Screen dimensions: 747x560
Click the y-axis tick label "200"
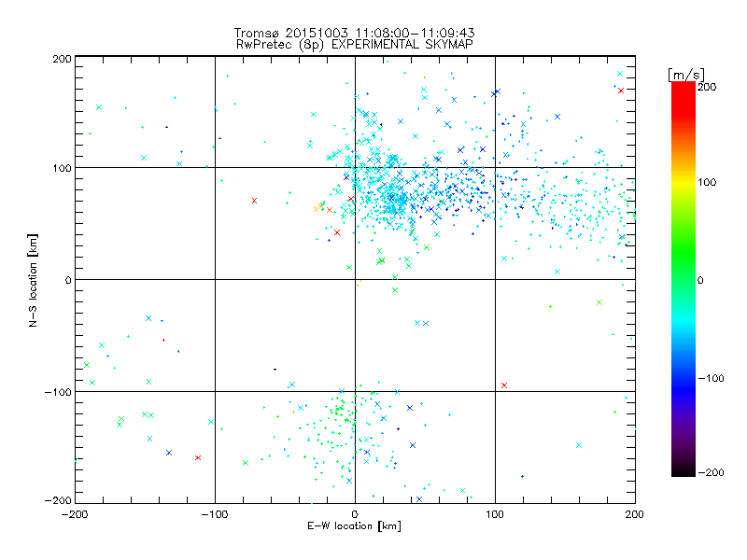click(62, 59)
